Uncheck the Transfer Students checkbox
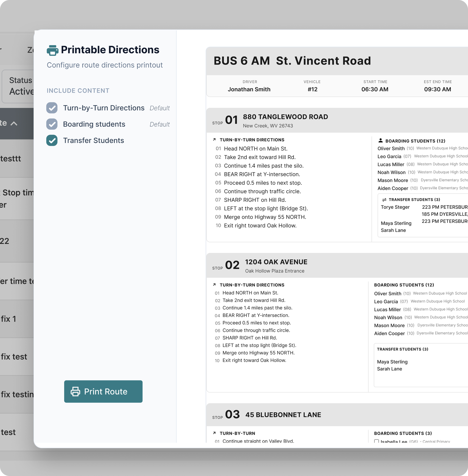 52,140
